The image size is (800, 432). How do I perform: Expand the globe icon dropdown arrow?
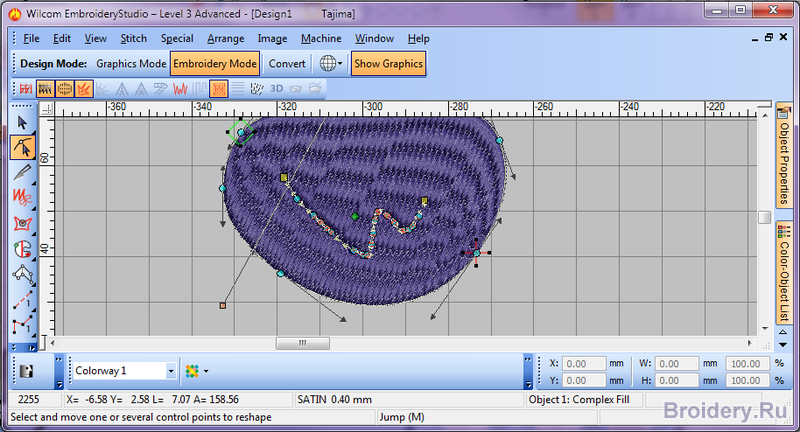[340, 63]
